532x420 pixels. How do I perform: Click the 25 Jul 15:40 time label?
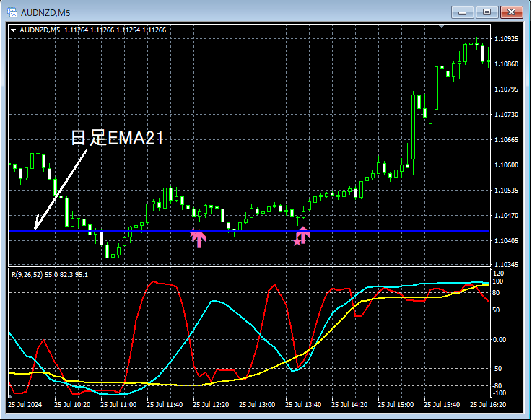pos(442,404)
